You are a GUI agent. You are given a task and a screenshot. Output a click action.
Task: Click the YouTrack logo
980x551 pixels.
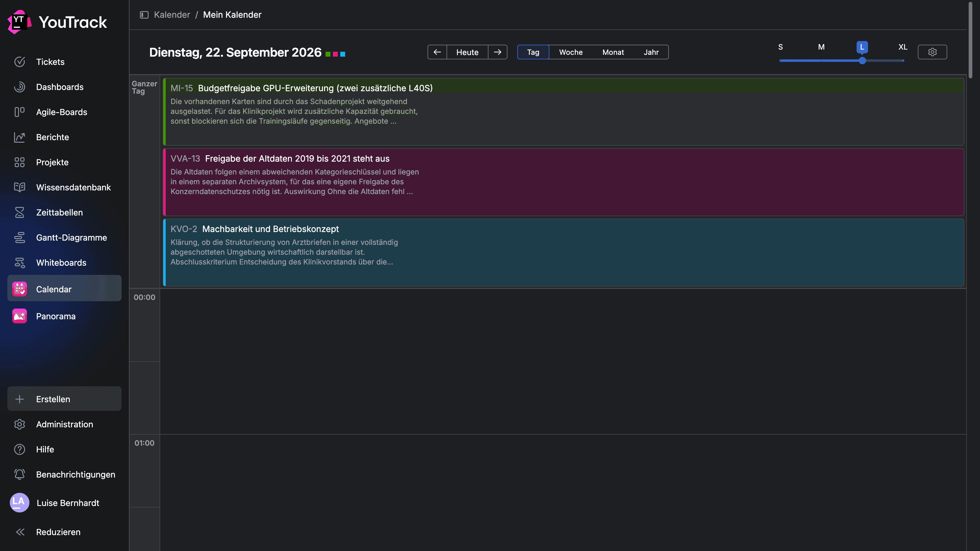pyautogui.click(x=57, y=22)
